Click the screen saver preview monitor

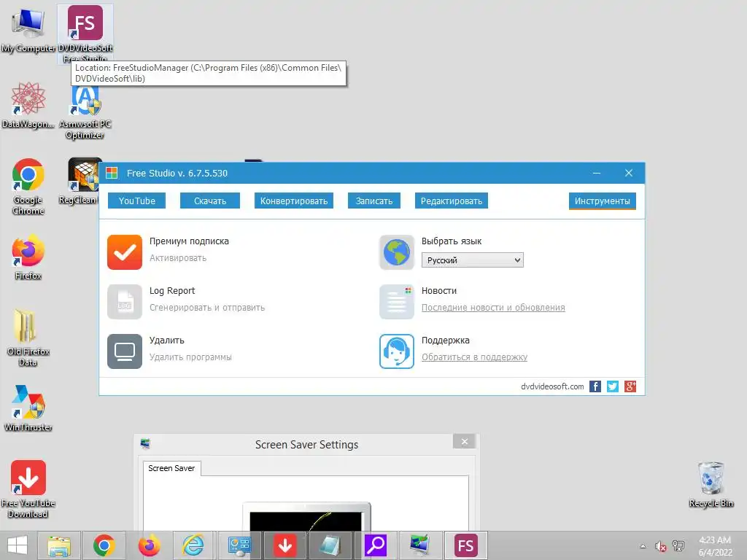click(306, 517)
